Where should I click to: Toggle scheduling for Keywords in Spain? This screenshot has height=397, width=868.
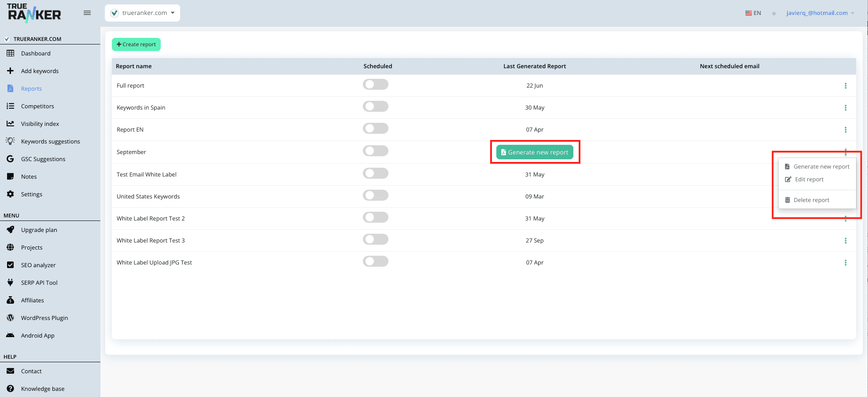coord(376,107)
